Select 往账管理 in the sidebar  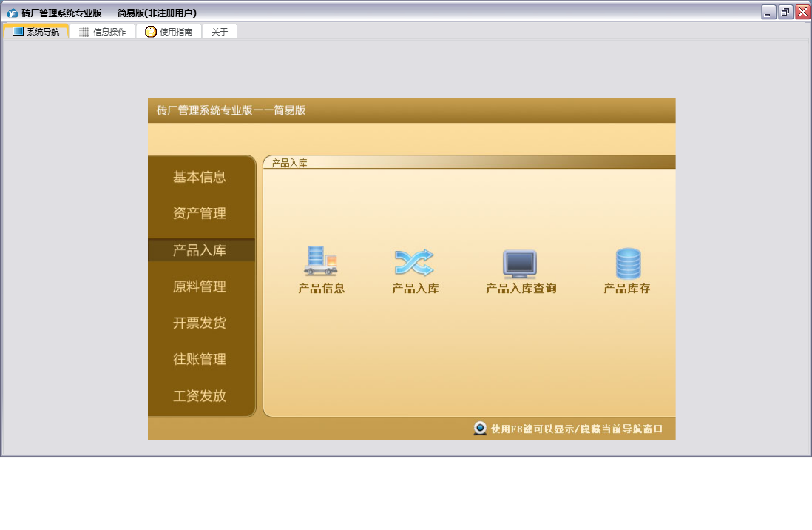[x=200, y=359]
